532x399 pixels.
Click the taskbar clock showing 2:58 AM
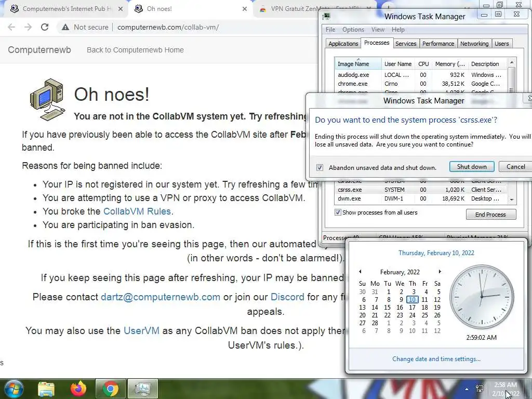point(506,389)
